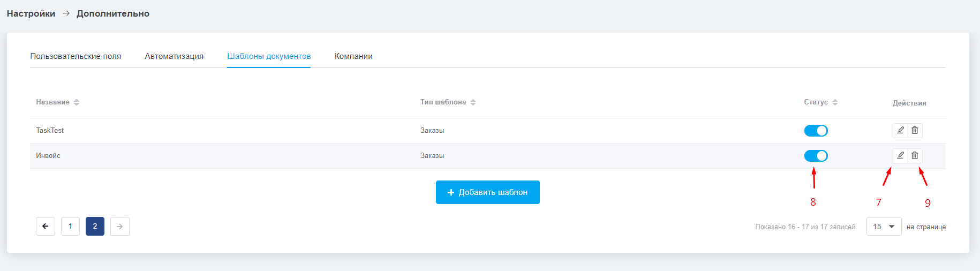Image resolution: width=980 pixels, height=271 pixels.
Task: Select the Компании tab
Action: tap(353, 56)
